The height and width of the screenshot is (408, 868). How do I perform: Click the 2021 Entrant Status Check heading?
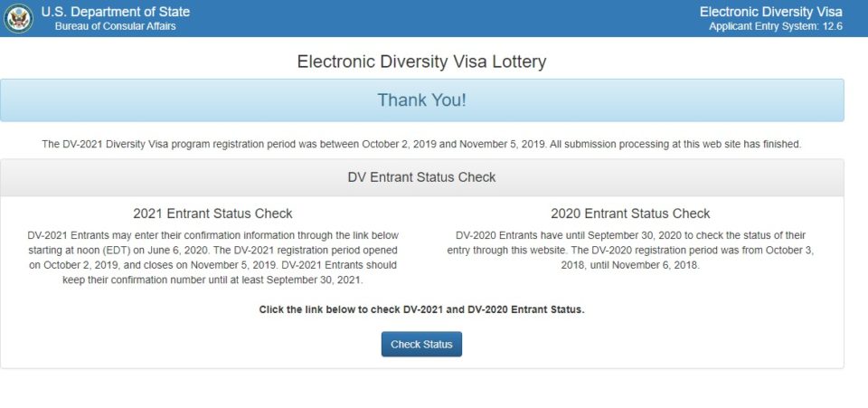click(212, 213)
